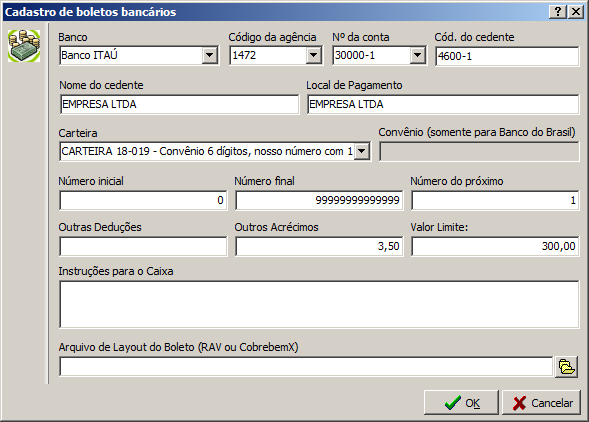Click the Outros Acrécimos field
The image size is (589, 422).
tap(319, 247)
